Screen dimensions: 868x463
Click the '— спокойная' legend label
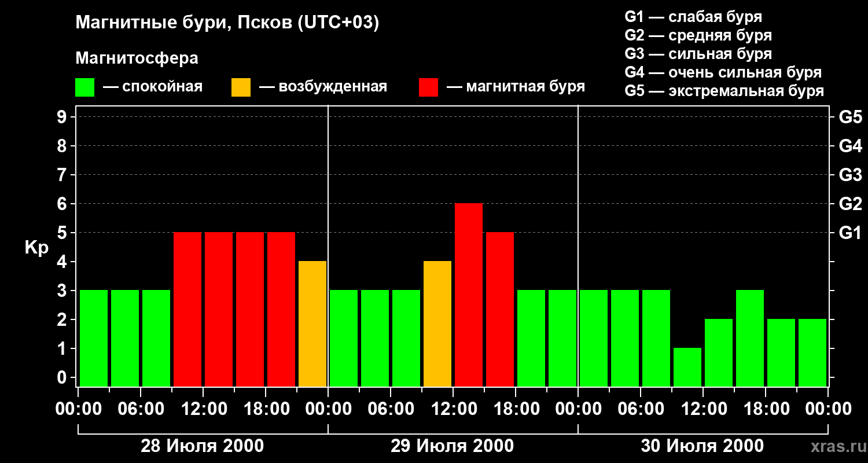[153, 87]
